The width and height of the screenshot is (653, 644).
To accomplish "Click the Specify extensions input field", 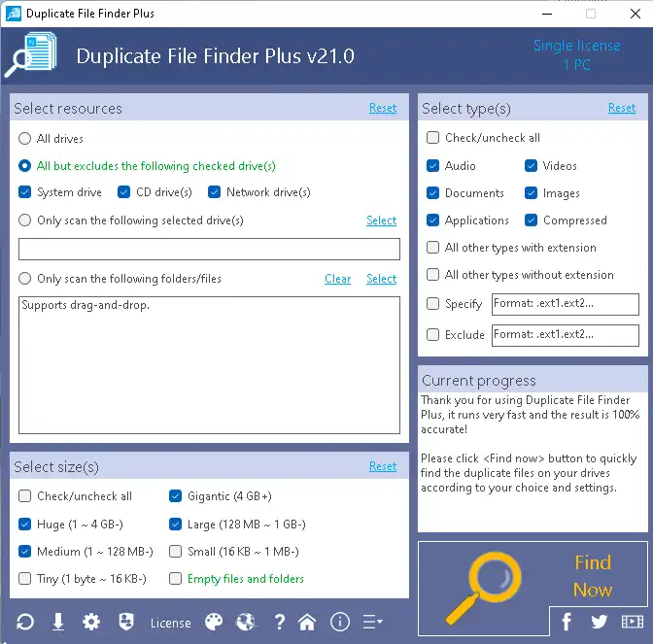I will pyautogui.click(x=565, y=304).
